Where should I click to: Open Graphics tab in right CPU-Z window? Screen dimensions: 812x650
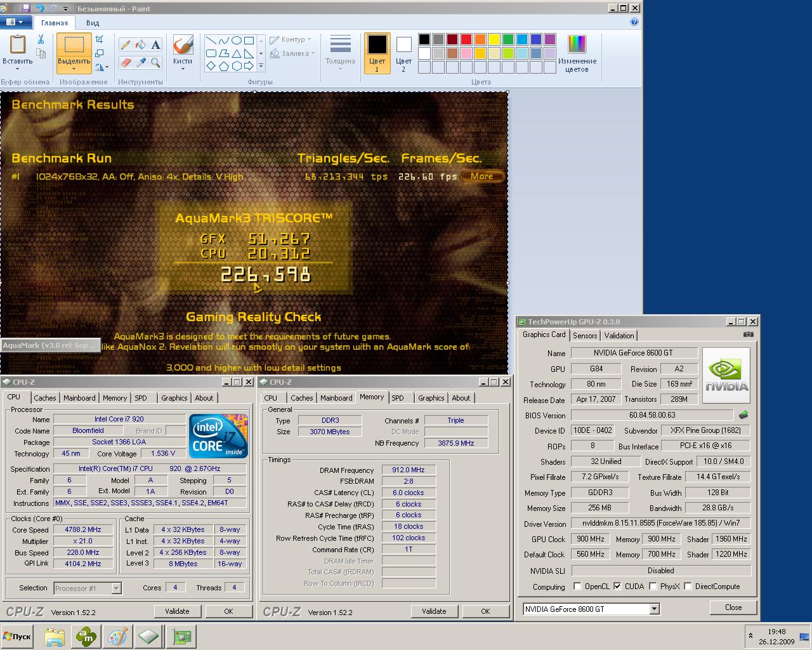coord(431,398)
